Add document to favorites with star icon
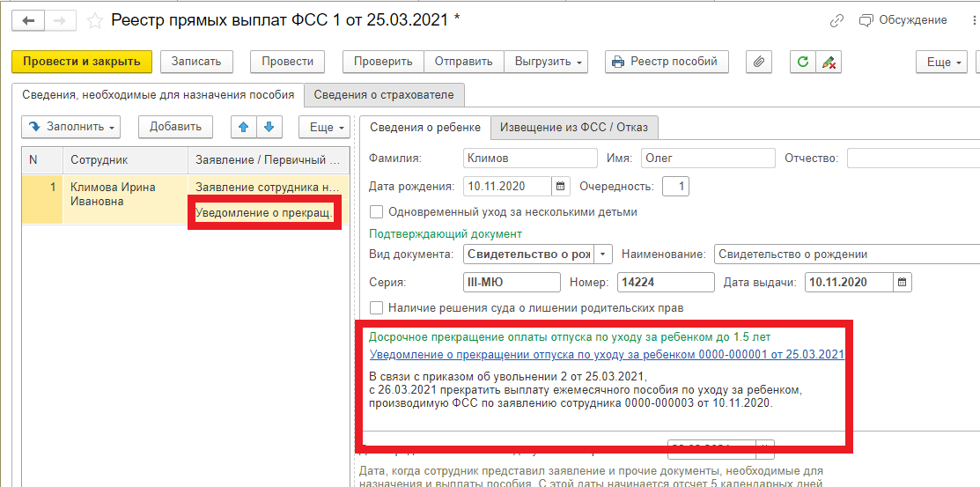 point(95,20)
